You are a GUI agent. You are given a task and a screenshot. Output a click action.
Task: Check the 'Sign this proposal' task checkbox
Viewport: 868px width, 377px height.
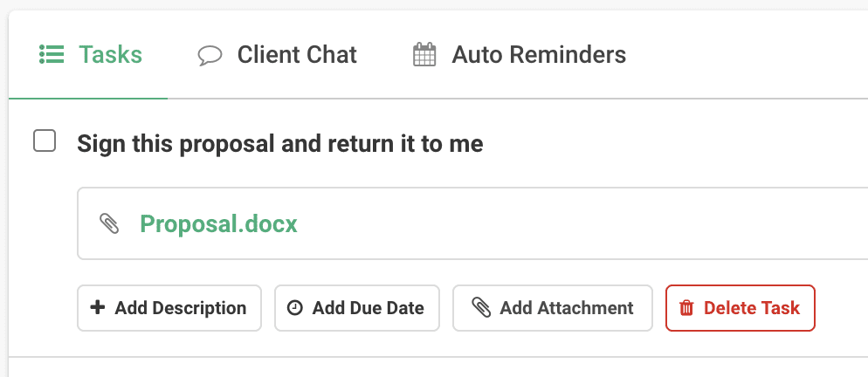(x=45, y=141)
